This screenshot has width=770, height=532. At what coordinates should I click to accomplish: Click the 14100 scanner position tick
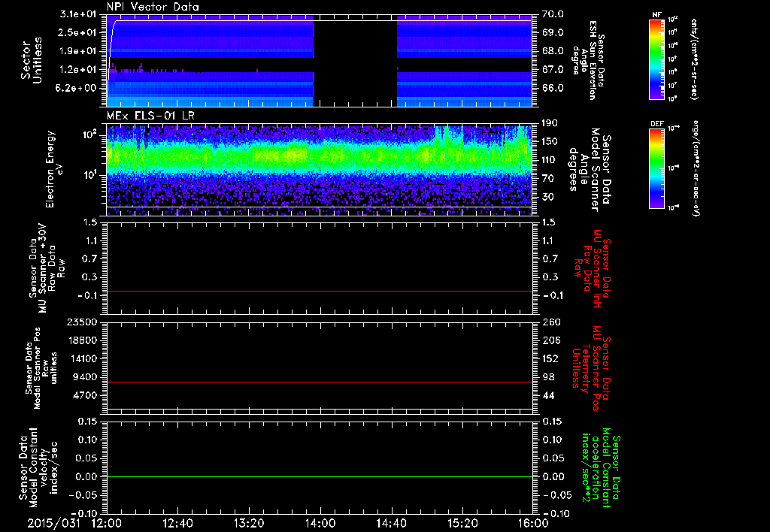click(x=83, y=358)
